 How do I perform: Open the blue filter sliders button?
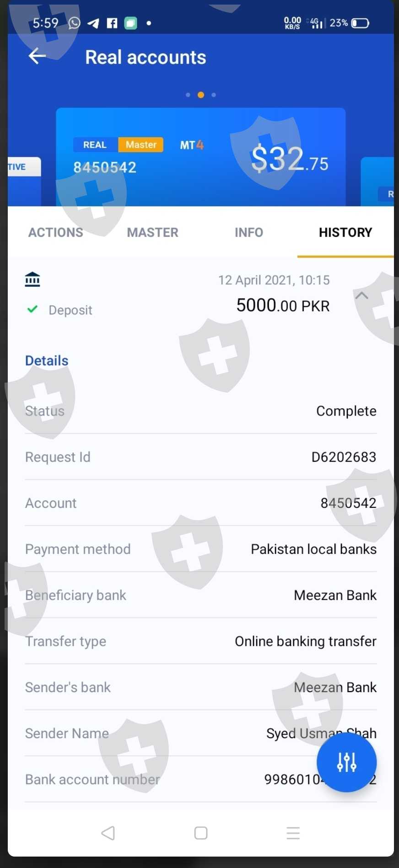[x=346, y=762]
